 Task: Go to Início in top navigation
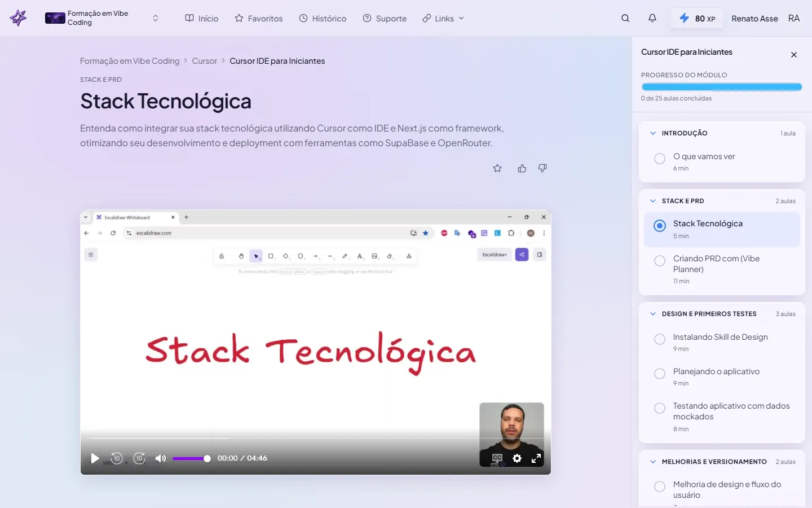[202, 18]
